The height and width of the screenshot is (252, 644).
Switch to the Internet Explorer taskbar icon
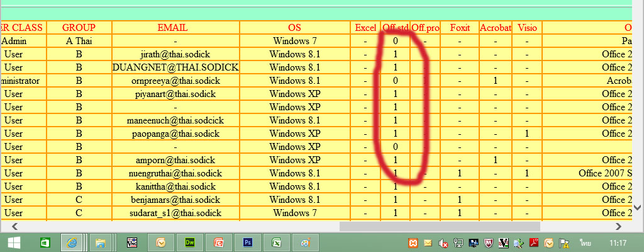pyautogui.click(x=72, y=243)
